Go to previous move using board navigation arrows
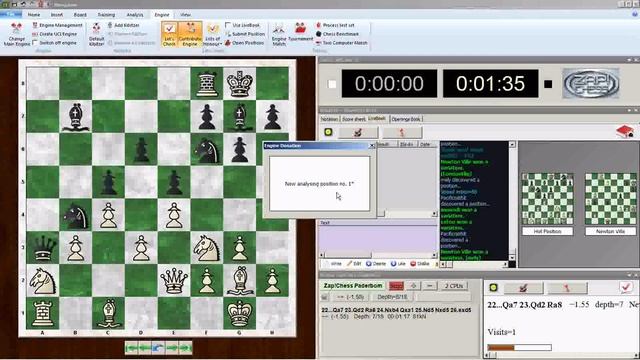The width and height of the screenshot is (640, 360). [145, 348]
